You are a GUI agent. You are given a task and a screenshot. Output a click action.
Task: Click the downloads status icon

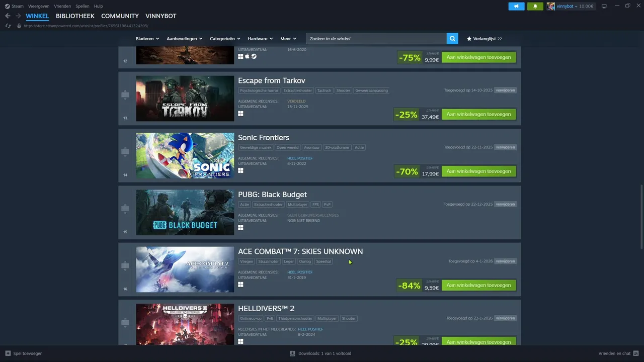coord(292,353)
